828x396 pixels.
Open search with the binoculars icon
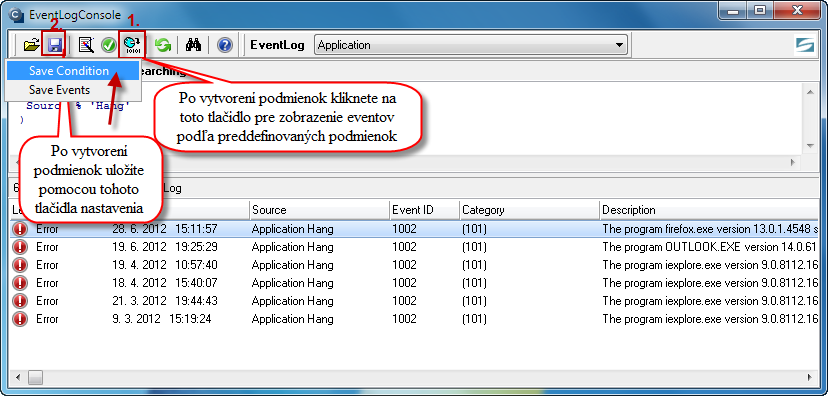pos(193,45)
